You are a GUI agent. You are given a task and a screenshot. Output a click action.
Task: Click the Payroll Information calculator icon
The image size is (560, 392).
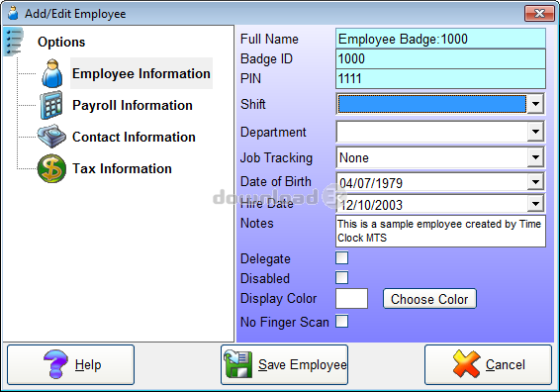click(50, 105)
